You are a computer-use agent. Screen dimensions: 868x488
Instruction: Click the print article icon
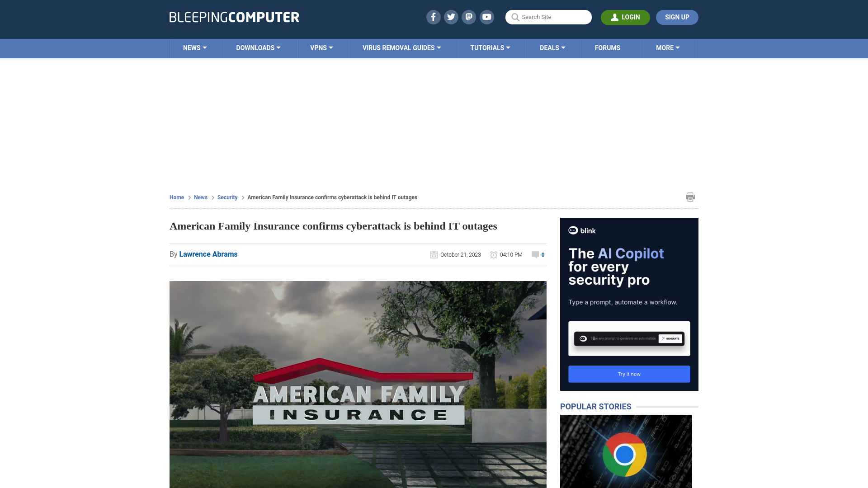pyautogui.click(x=690, y=197)
